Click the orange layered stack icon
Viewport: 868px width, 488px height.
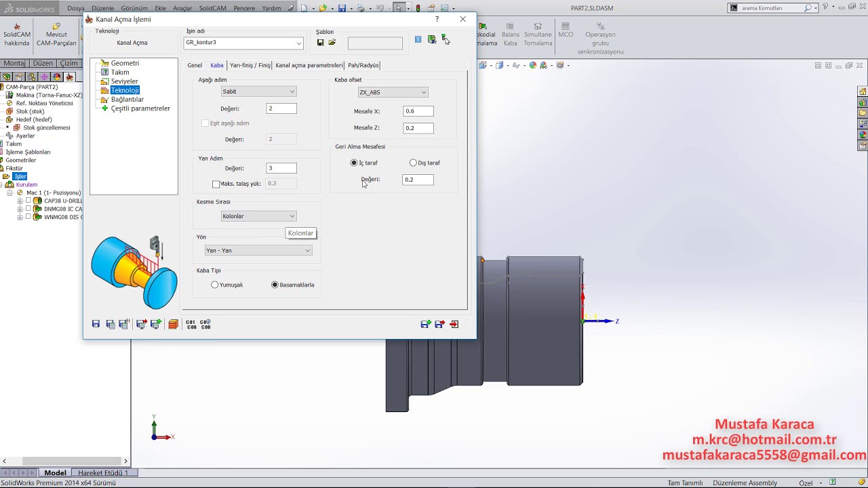click(173, 325)
